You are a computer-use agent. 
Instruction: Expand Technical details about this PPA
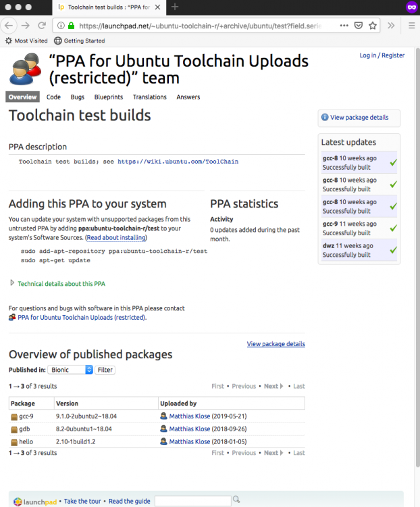[61, 283]
